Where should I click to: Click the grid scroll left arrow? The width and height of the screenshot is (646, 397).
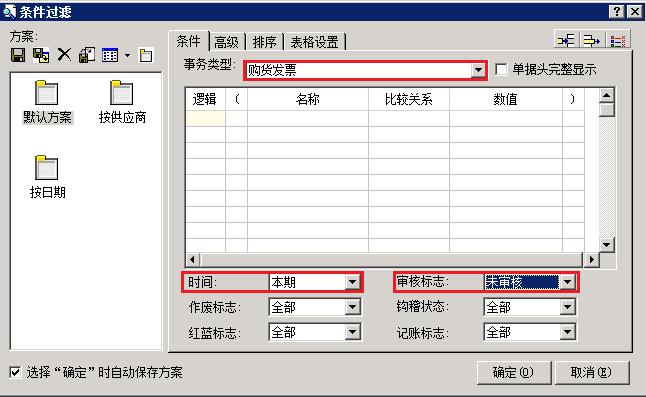192,259
